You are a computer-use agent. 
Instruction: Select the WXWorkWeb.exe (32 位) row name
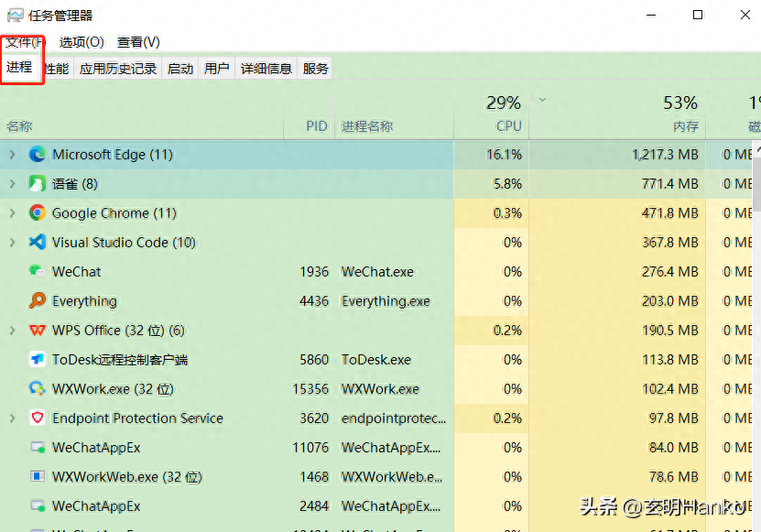126,477
